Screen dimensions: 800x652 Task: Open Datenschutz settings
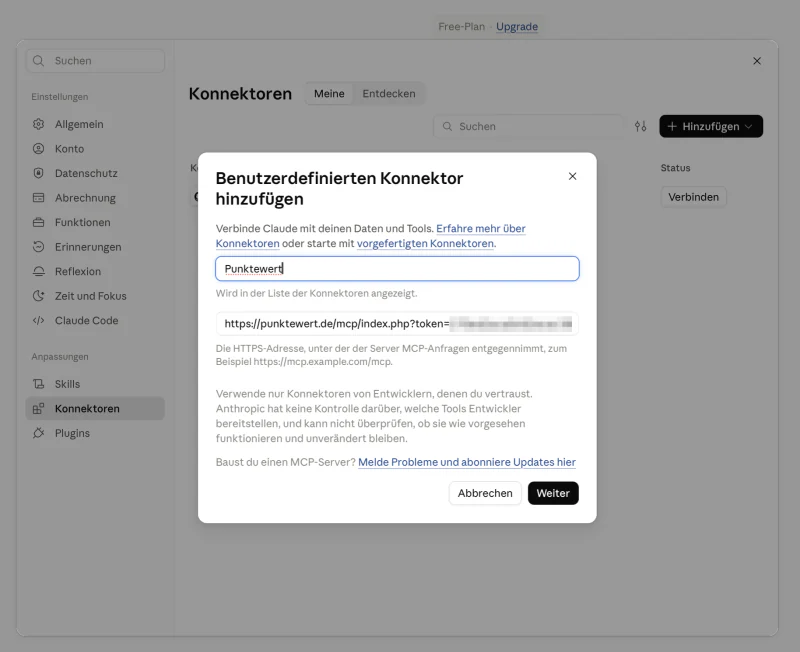click(x=95, y=173)
